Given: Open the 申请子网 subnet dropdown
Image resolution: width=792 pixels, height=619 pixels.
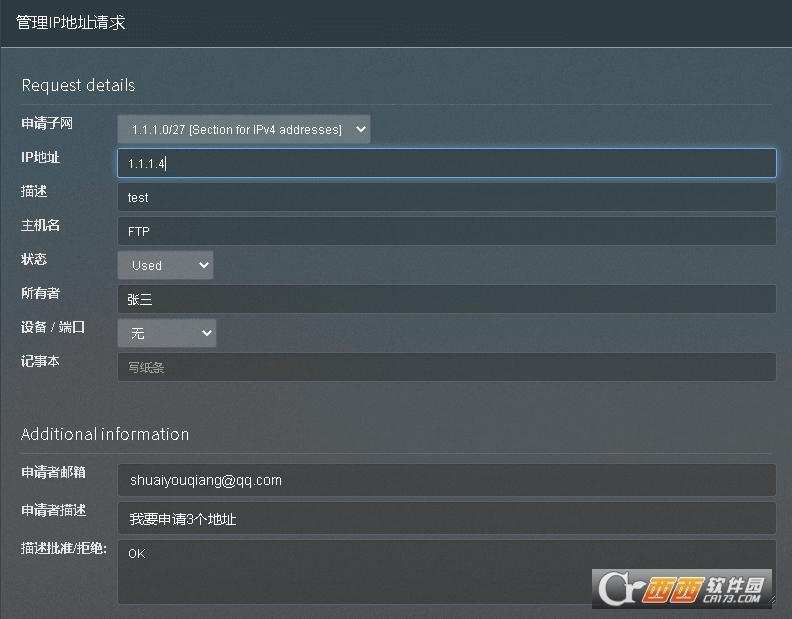Looking at the screenshot, I should (244, 129).
